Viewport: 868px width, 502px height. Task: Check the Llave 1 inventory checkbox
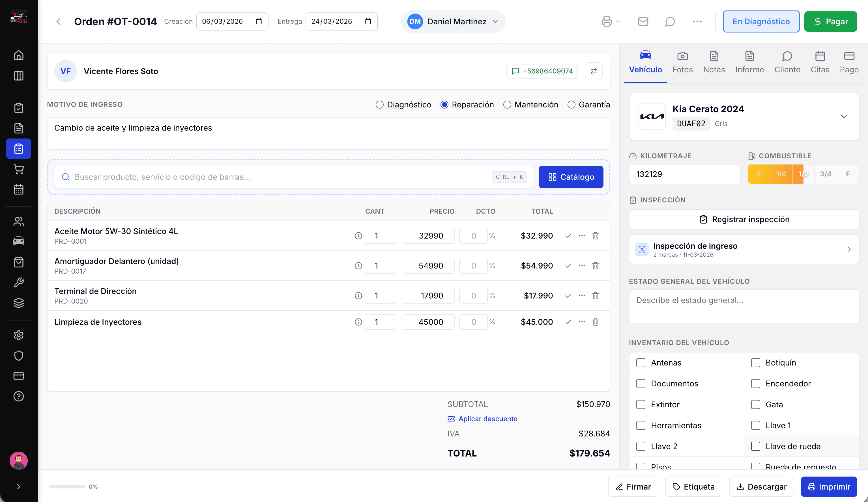[x=755, y=426]
